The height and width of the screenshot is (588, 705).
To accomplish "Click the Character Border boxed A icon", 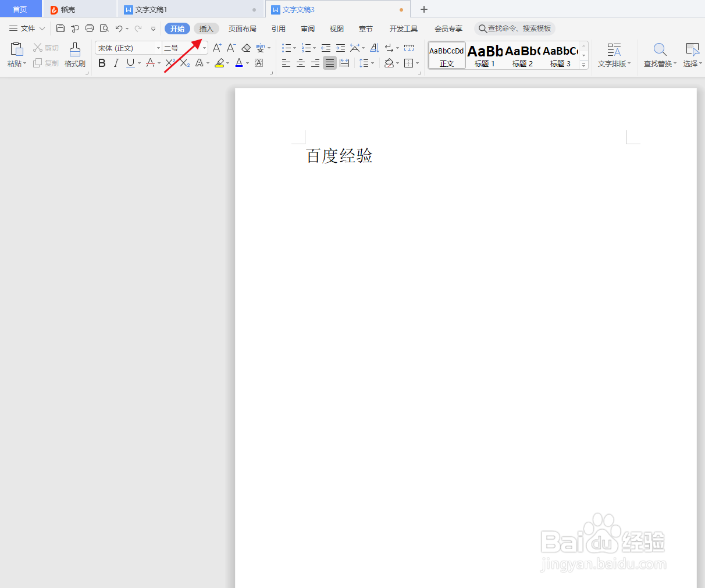I will pyautogui.click(x=259, y=63).
